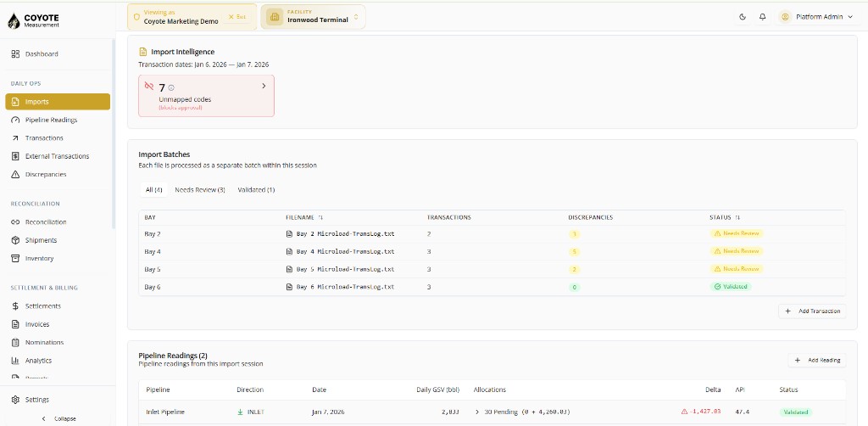
Task: Exit the Coyote Marketing Demo view
Action: (x=237, y=17)
